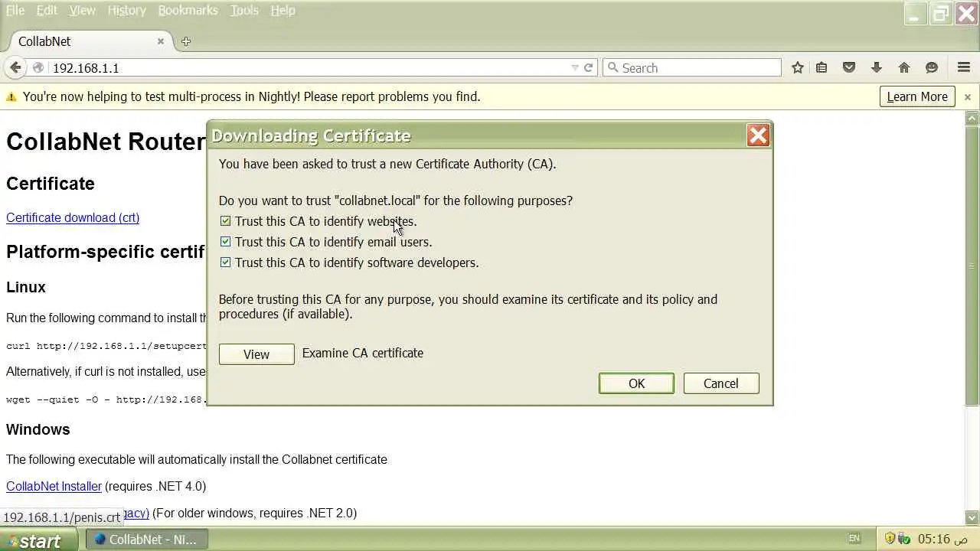Click the CollabNet taskbar window button
The width and height of the screenshot is (980, 551).
click(x=145, y=540)
